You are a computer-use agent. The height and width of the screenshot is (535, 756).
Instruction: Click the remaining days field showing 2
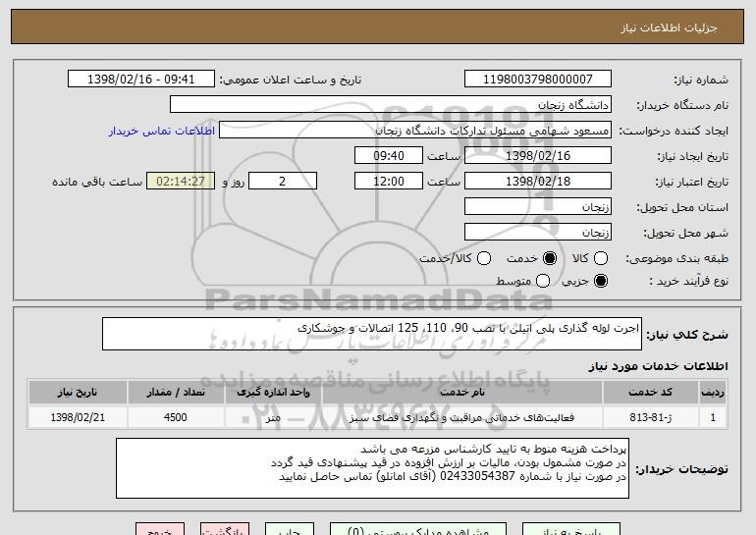coord(283,182)
